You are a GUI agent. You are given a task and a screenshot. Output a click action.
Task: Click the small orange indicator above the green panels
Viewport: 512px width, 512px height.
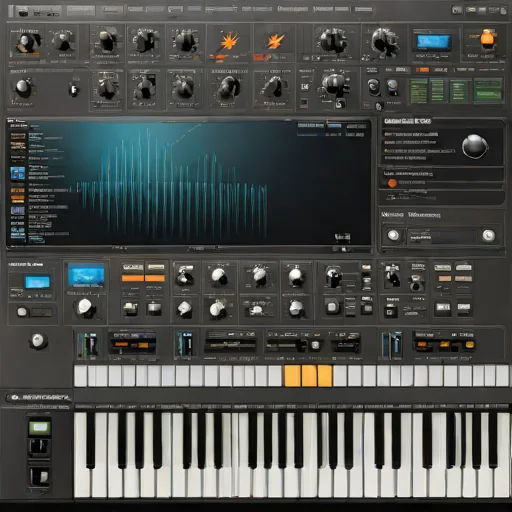[422, 70]
